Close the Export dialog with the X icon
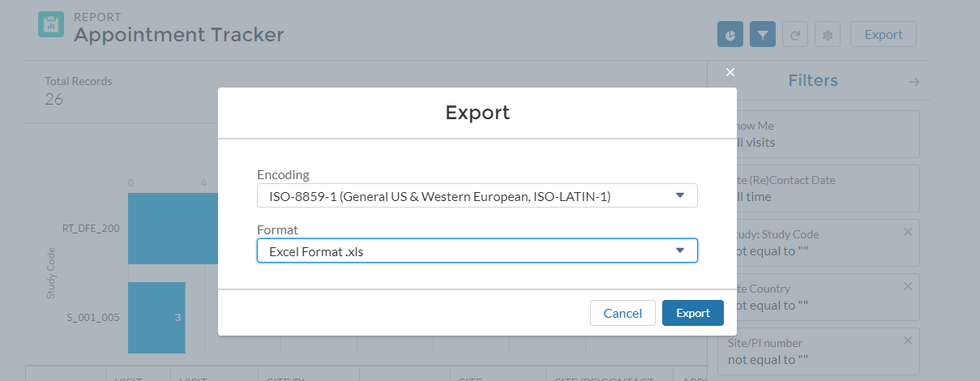The width and height of the screenshot is (980, 381). pos(730,72)
